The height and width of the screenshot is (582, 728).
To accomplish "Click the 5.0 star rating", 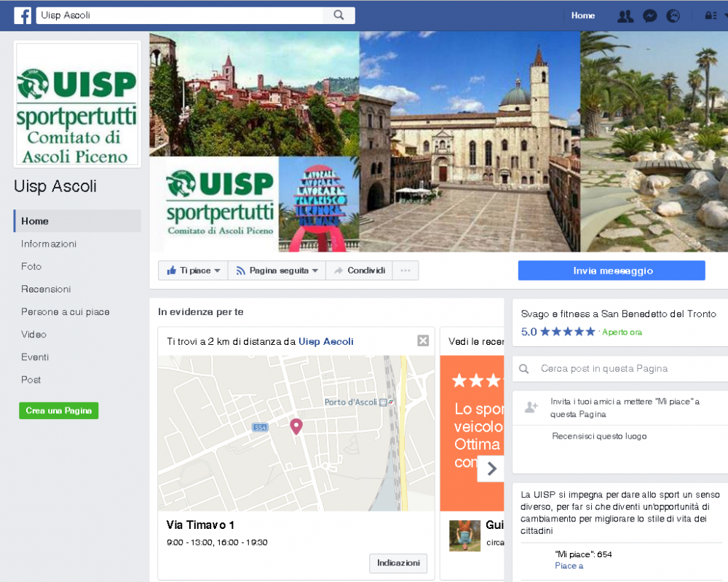I will click(x=558, y=332).
